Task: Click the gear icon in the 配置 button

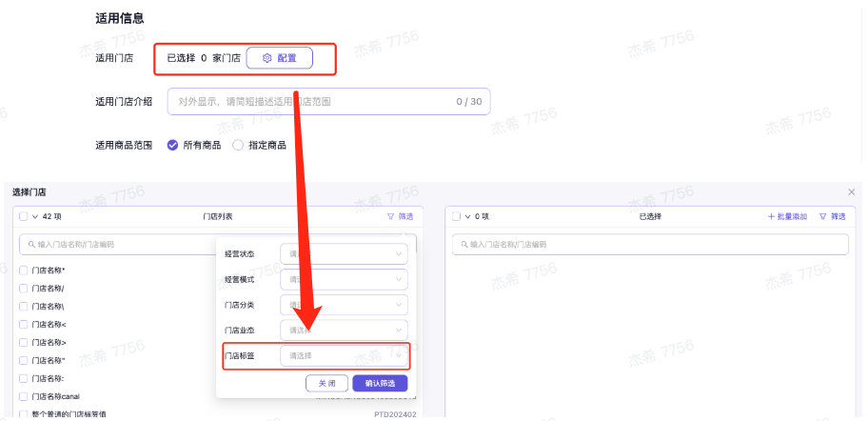Action: point(267,58)
